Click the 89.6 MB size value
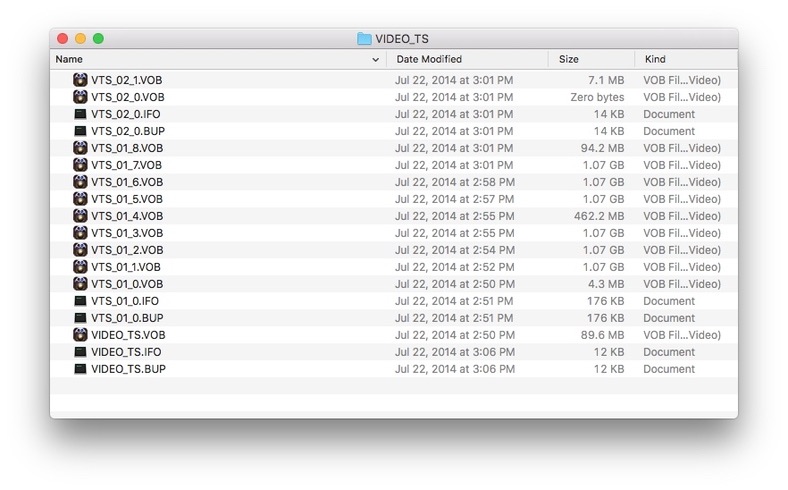Screen dimensions: 788x490 [602, 335]
